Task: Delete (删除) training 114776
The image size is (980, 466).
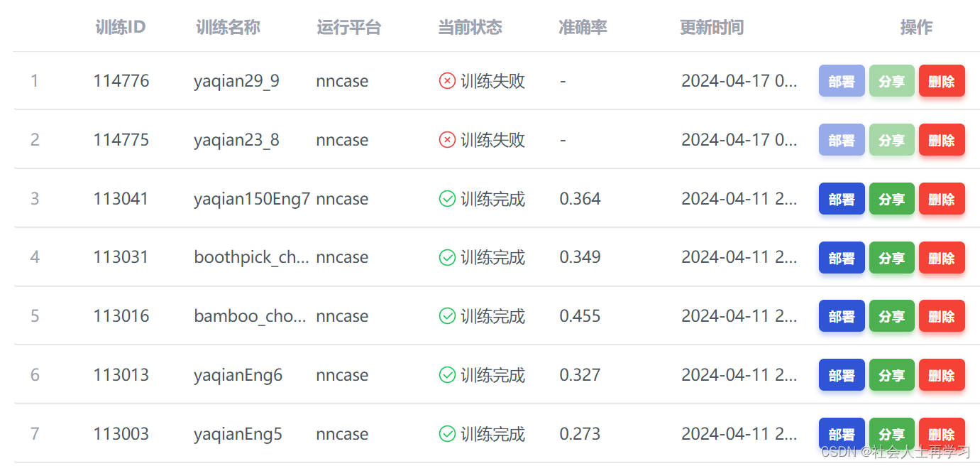Action: point(942,81)
